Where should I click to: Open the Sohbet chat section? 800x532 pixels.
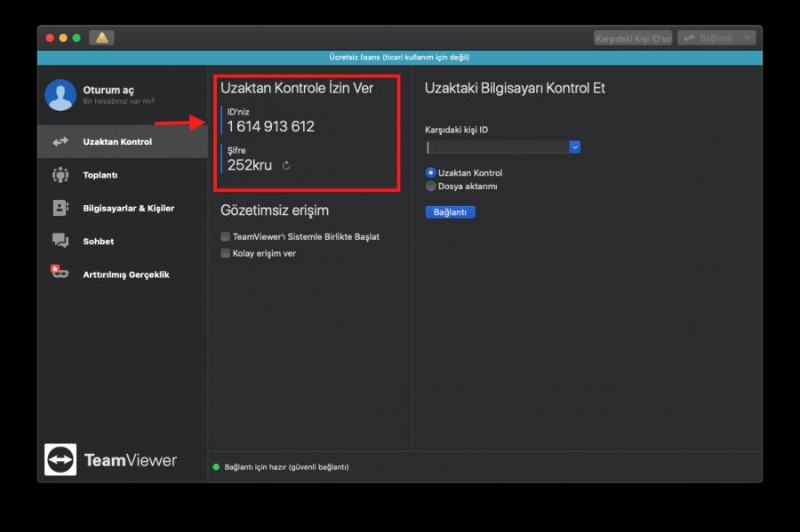click(123, 241)
